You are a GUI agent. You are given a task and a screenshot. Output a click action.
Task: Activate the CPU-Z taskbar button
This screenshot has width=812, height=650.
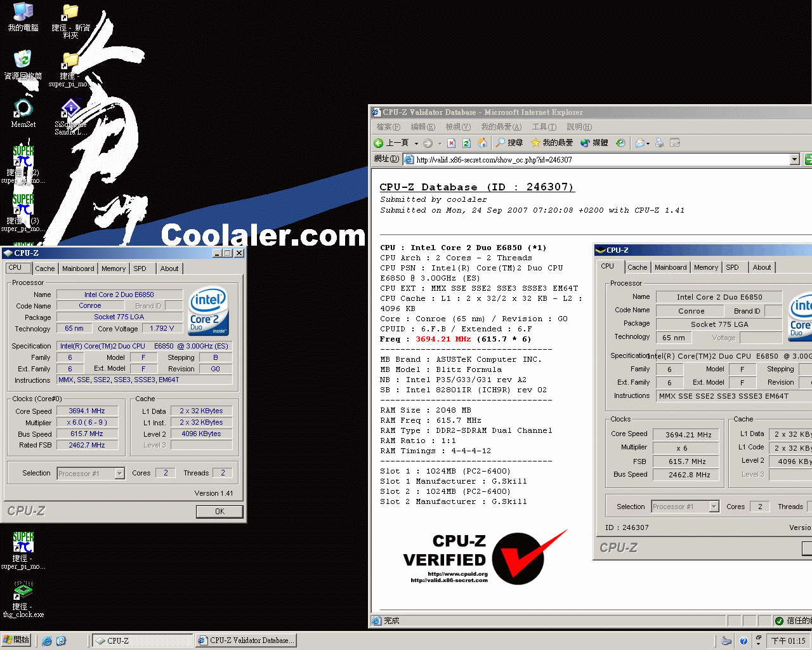[x=143, y=641]
